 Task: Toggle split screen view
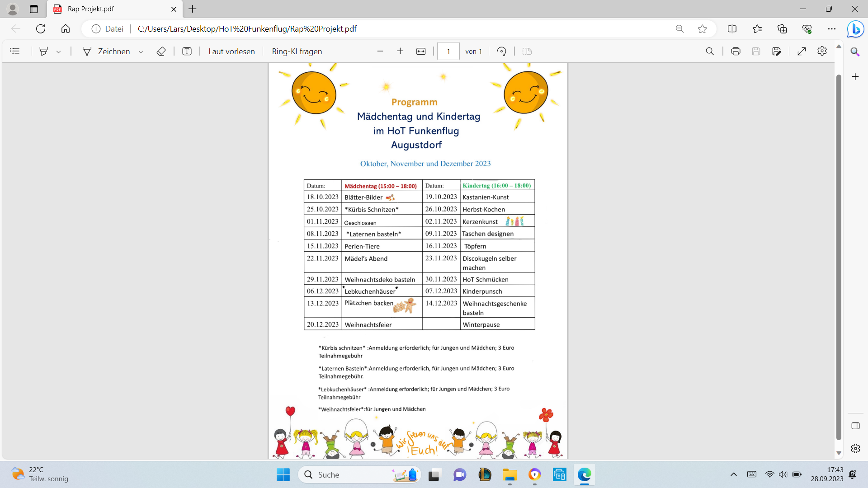click(732, 29)
